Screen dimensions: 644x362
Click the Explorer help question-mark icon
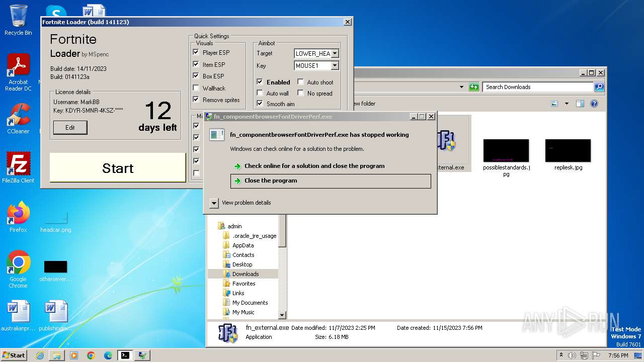click(x=594, y=104)
